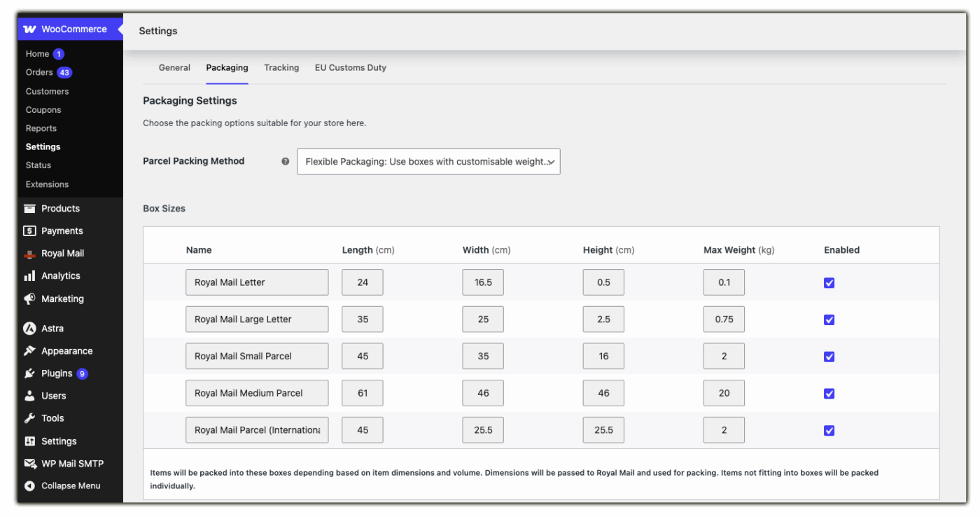980x517 pixels.
Task: Open the Appearance menu label
Action: click(x=66, y=351)
